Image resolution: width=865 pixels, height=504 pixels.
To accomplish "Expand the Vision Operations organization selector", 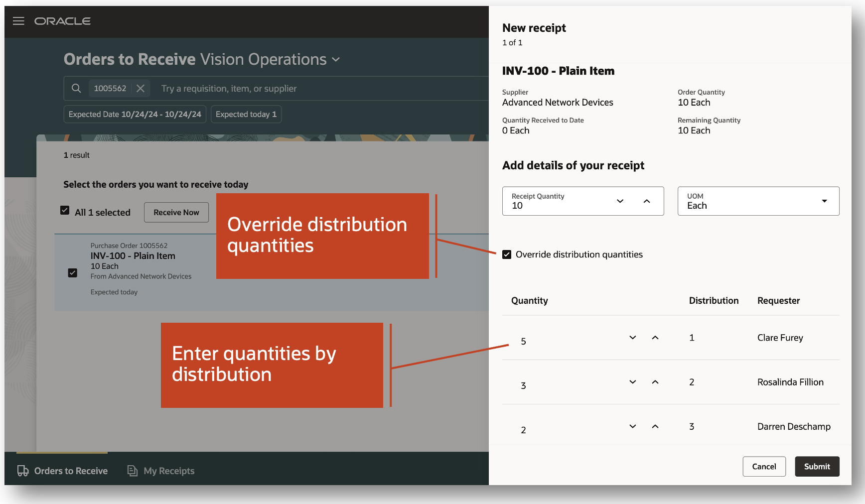I will tap(336, 60).
